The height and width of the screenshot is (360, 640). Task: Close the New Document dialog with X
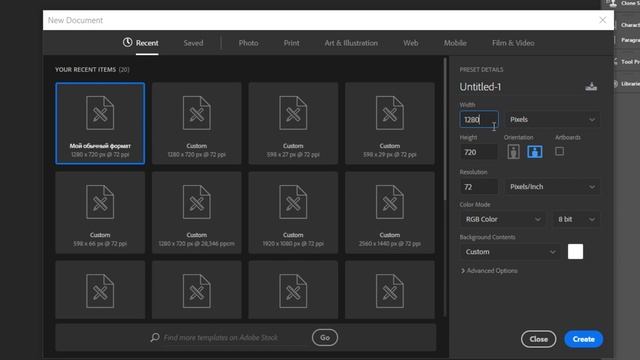[603, 20]
